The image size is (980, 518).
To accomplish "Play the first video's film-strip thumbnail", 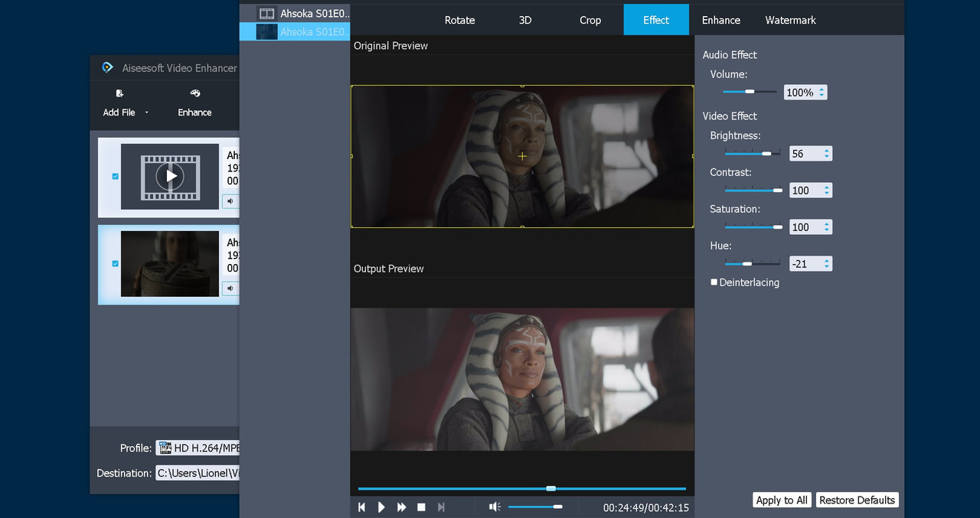I will pyautogui.click(x=170, y=177).
